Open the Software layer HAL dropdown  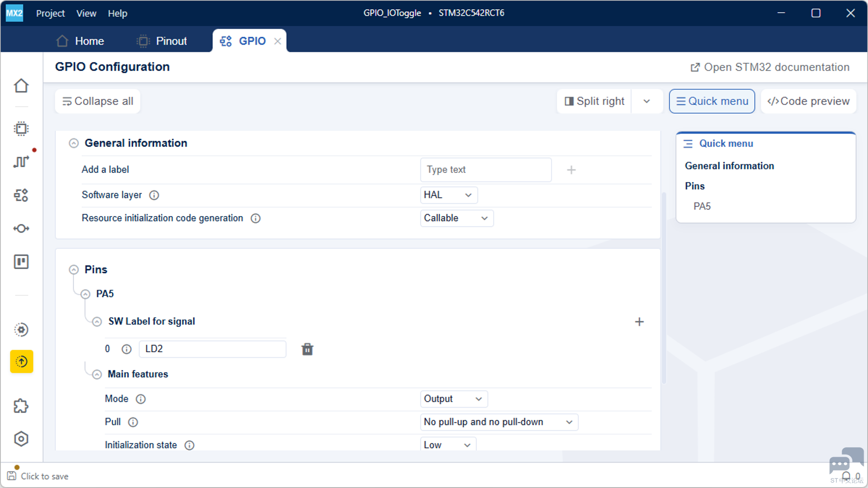(448, 195)
